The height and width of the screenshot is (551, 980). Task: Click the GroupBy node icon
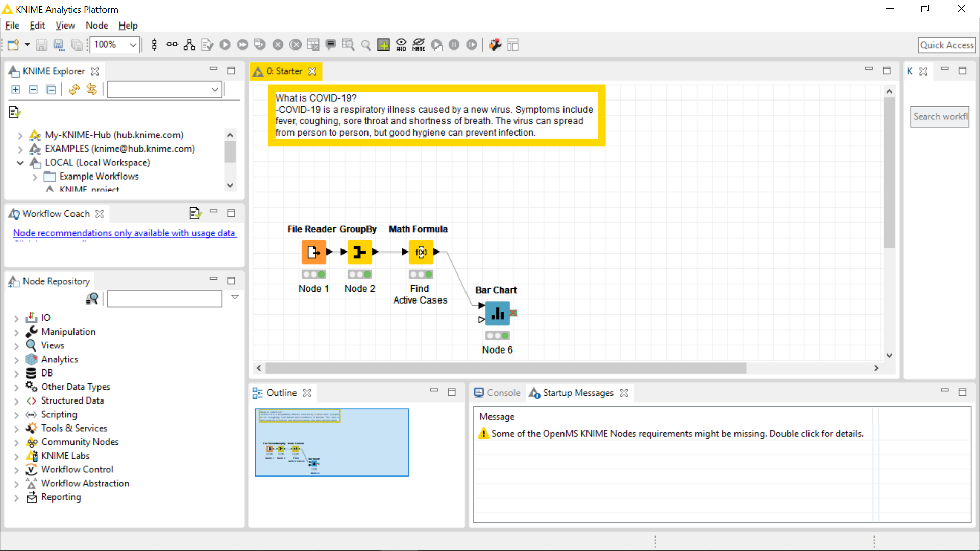359,252
